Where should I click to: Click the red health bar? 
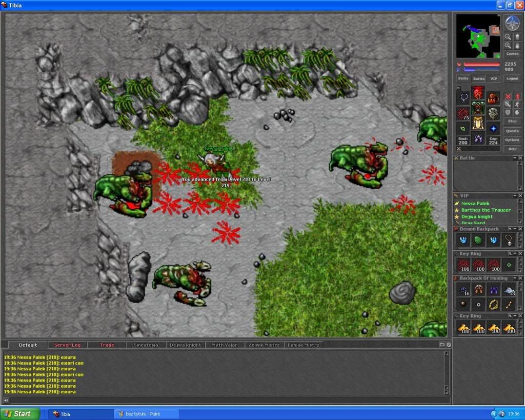(481, 64)
